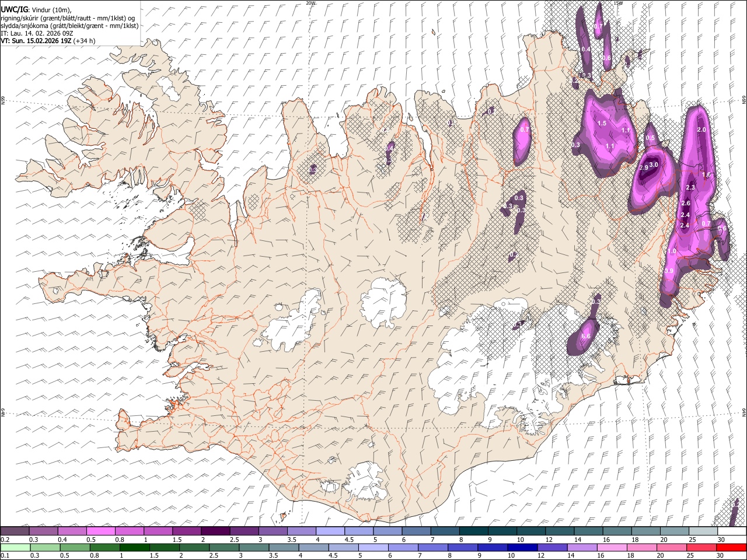Click upper legend dark purple 2–2.5 swatch
The height and width of the screenshot is (560, 747).
[215, 531]
